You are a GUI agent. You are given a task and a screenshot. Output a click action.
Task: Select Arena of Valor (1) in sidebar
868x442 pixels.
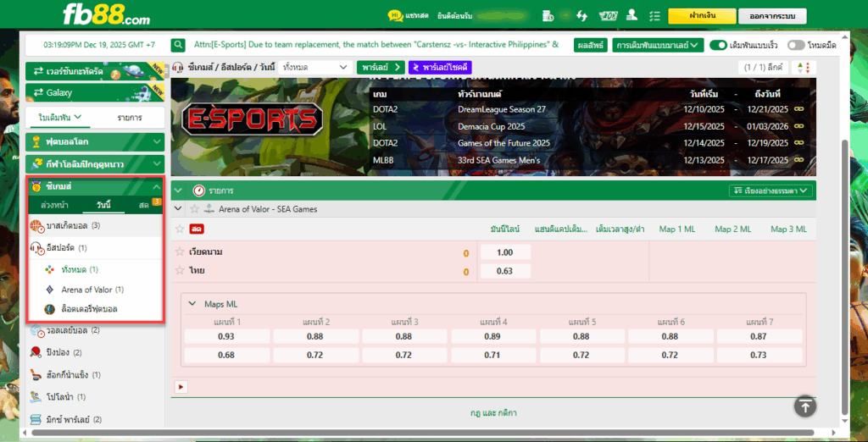(x=94, y=290)
